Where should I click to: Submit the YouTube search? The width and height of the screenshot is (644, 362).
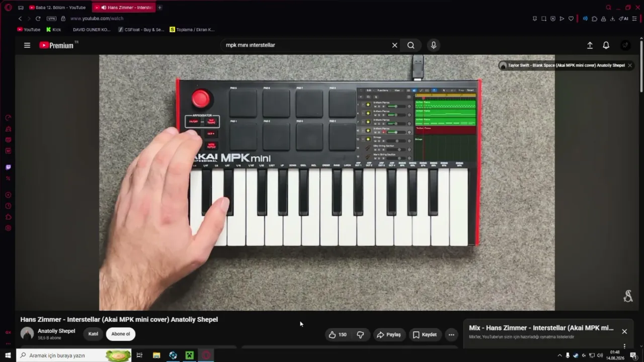(x=411, y=45)
